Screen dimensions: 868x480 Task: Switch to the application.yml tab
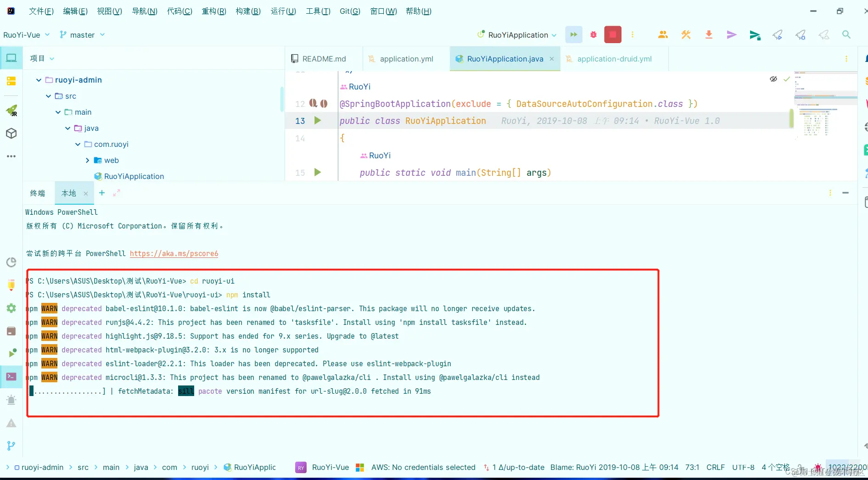click(x=406, y=59)
